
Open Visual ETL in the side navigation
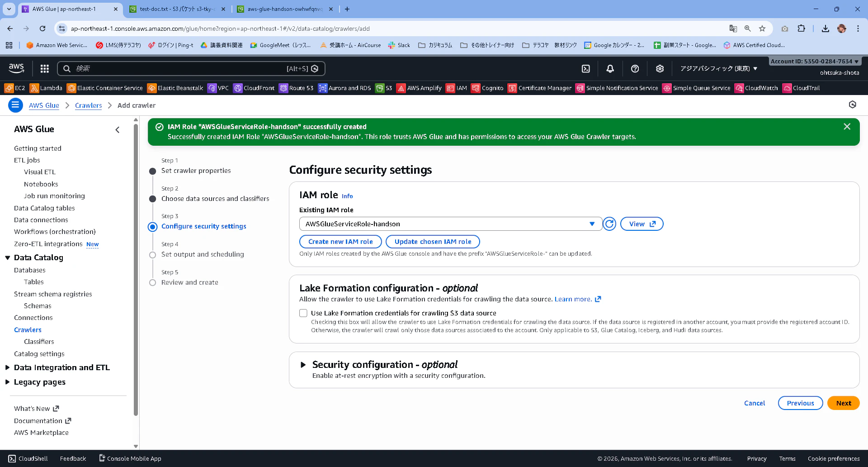[40, 172]
